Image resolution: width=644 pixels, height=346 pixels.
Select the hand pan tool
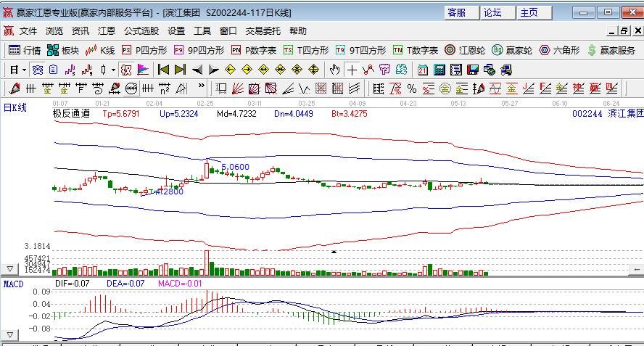pos(335,70)
